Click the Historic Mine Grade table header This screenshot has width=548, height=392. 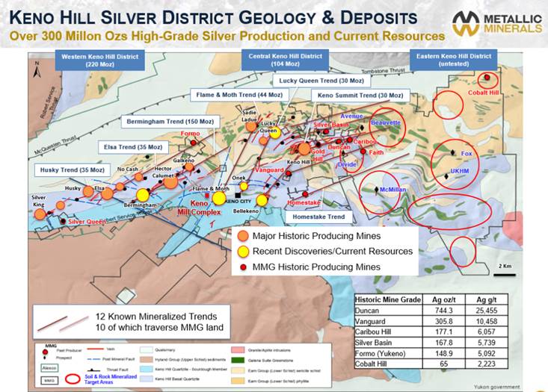[x=388, y=299]
